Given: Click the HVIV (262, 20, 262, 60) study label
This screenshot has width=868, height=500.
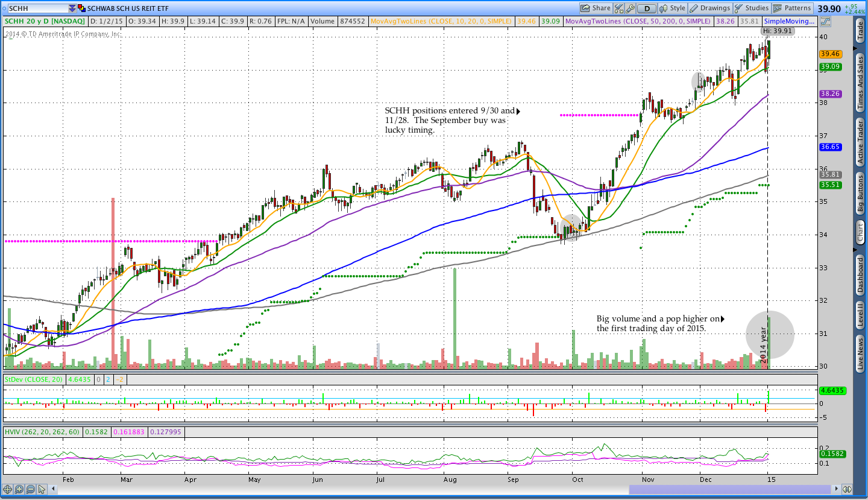Looking at the screenshot, I should 42,432.
